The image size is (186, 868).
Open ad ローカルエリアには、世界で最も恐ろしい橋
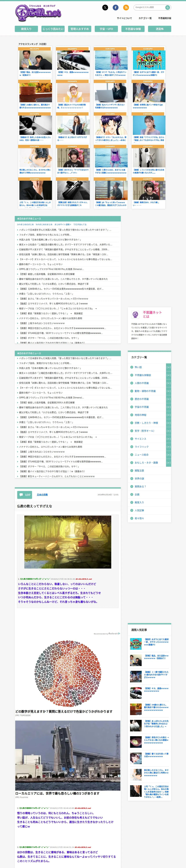(x=57, y=793)
